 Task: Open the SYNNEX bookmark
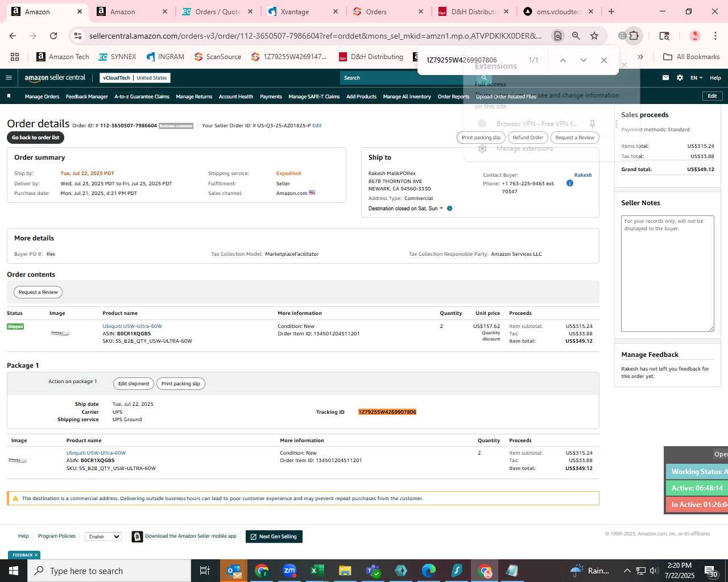click(x=117, y=57)
